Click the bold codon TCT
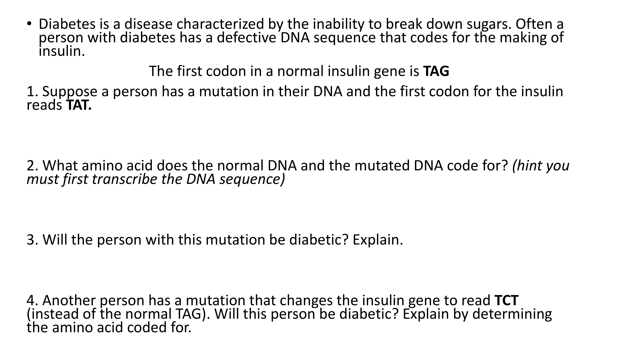Image resolution: width=644 pixels, height=362 pixels. 507,300
